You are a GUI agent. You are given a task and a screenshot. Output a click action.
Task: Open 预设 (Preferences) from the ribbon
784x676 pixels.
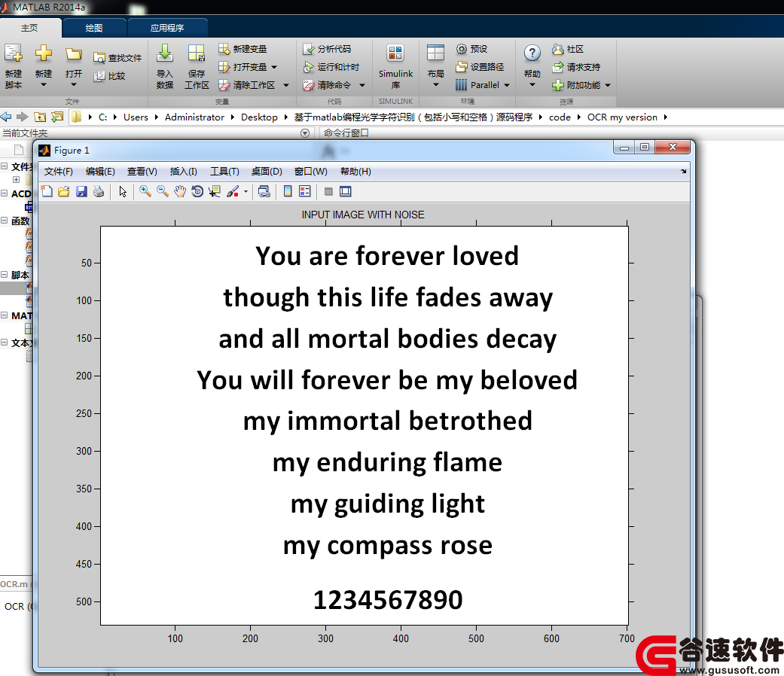471,49
